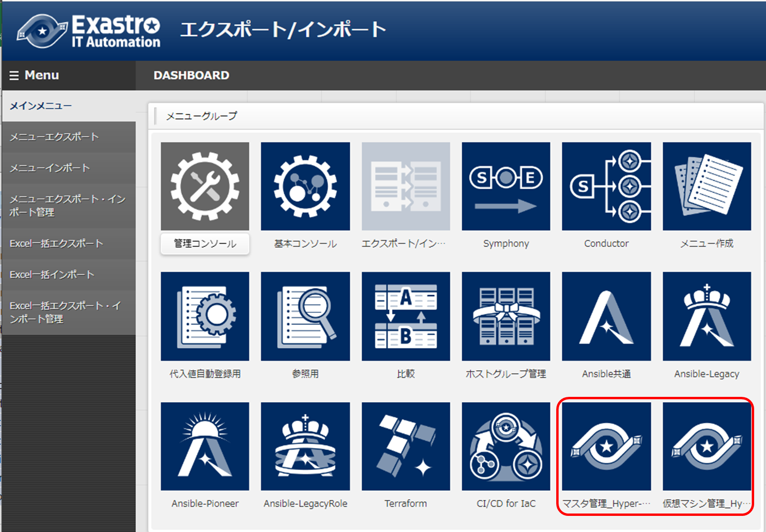This screenshot has width=766, height=532.
Task: Click the DASHBOARD heading
Action: pos(191,75)
